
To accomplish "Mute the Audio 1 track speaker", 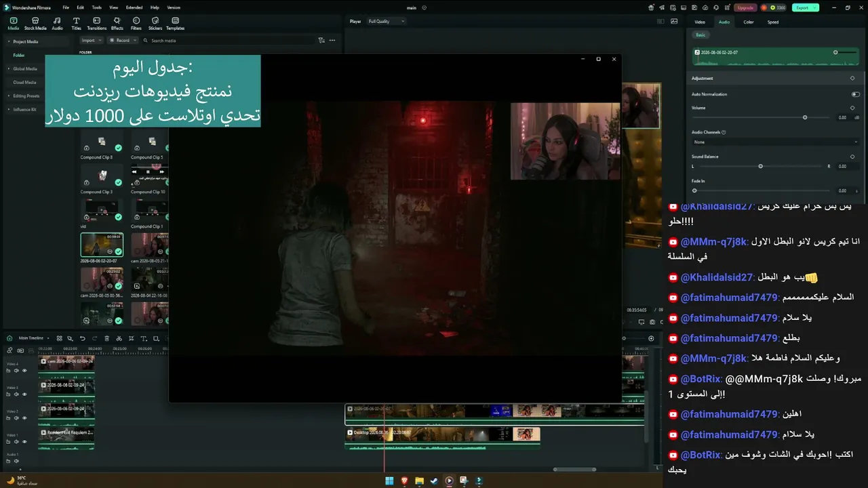I will [17, 461].
